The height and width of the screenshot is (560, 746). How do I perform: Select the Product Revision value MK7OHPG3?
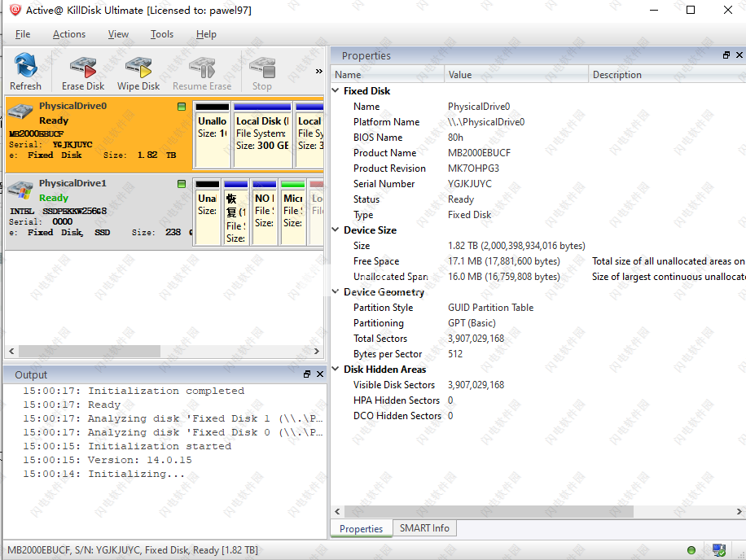473,168
